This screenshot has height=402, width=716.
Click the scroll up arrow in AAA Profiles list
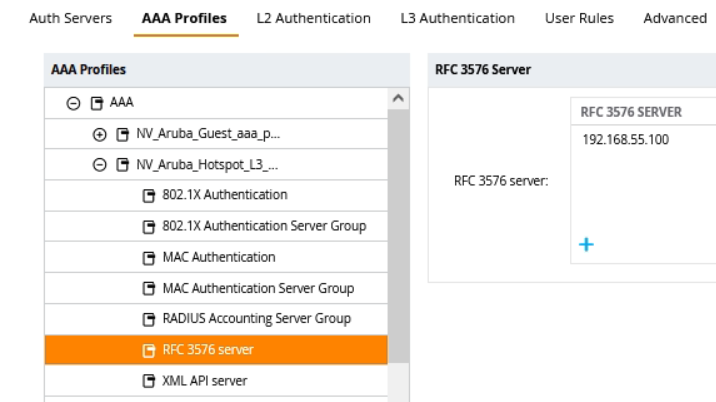398,98
